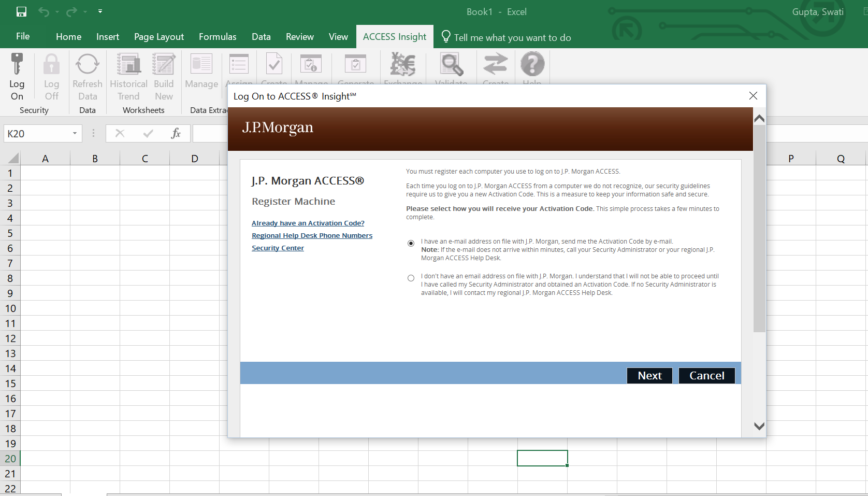Click the Build New worksheet icon
The image size is (868, 496).
(x=164, y=64)
